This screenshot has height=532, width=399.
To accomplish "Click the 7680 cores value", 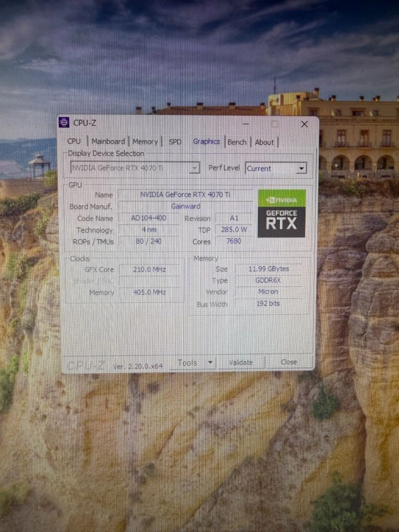I will click(x=234, y=241).
